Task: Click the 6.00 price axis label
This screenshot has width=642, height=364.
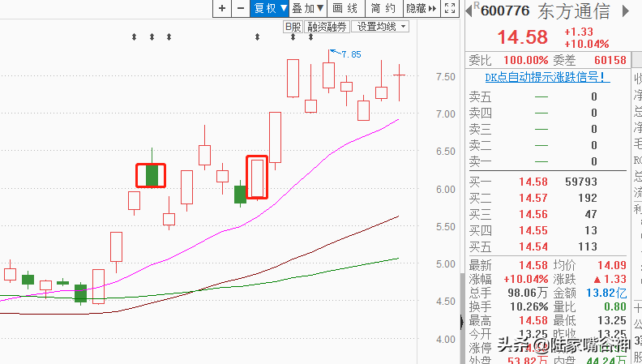Action: pyautogui.click(x=446, y=189)
